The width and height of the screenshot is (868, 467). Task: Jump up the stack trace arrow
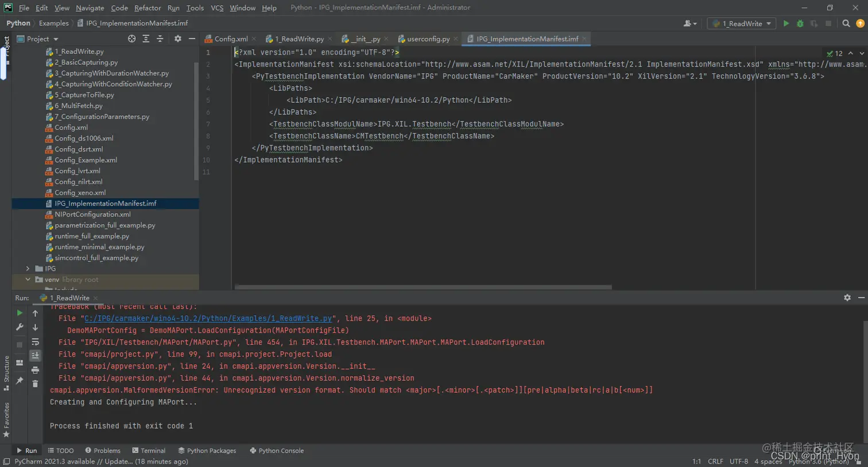pyautogui.click(x=35, y=313)
